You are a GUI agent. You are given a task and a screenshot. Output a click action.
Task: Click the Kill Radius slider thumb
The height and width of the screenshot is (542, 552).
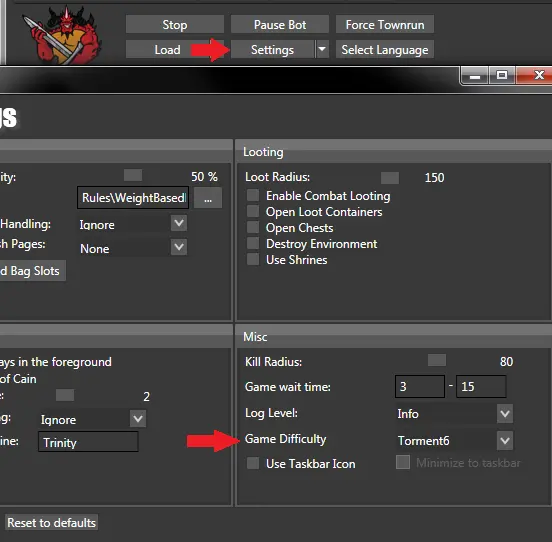(x=437, y=360)
